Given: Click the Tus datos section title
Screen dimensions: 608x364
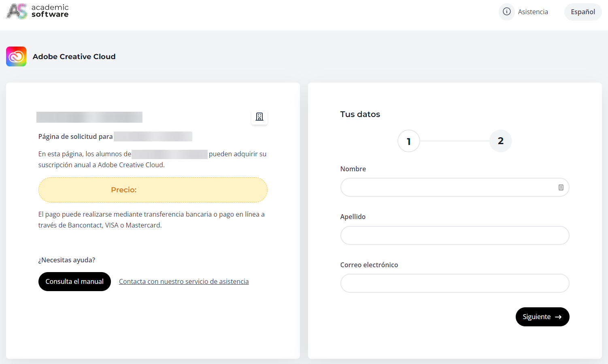Looking at the screenshot, I should (360, 114).
